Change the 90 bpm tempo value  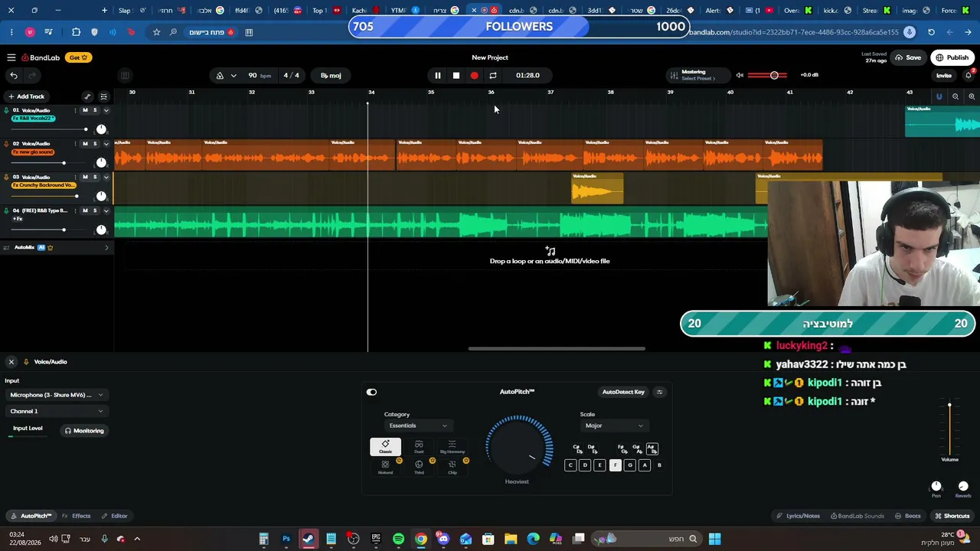pyautogui.click(x=260, y=76)
